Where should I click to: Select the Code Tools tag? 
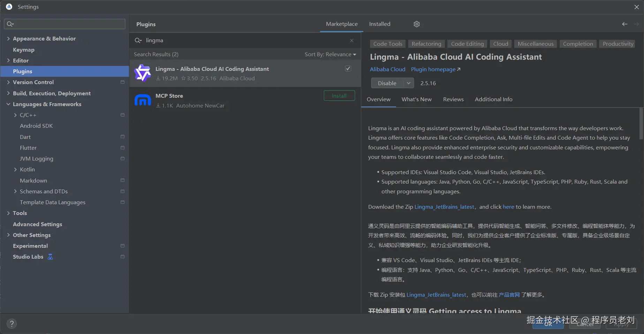(x=388, y=44)
